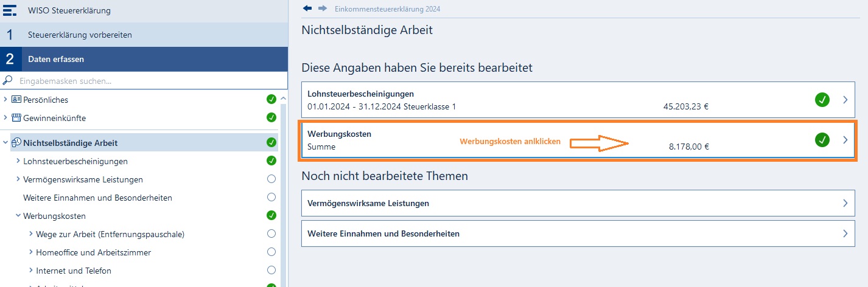This screenshot has height=287, width=868.
Task: Open Weitere Einnahmen und Besonderheiten card chevron
Action: [x=845, y=233]
